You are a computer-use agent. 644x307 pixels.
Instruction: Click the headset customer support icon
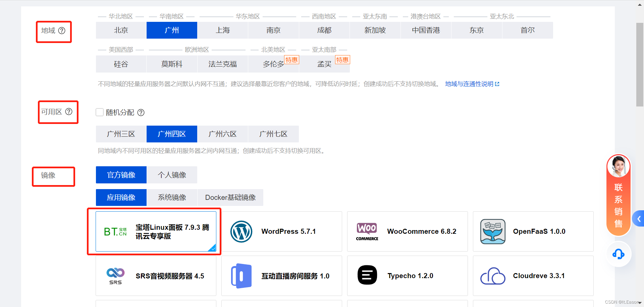pyautogui.click(x=619, y=254)
